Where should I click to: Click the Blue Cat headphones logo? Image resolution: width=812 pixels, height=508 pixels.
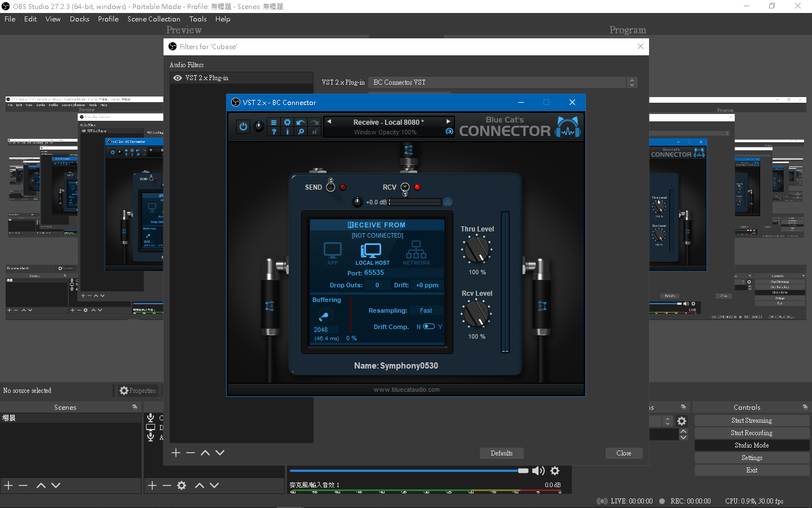tap(568, 127)
